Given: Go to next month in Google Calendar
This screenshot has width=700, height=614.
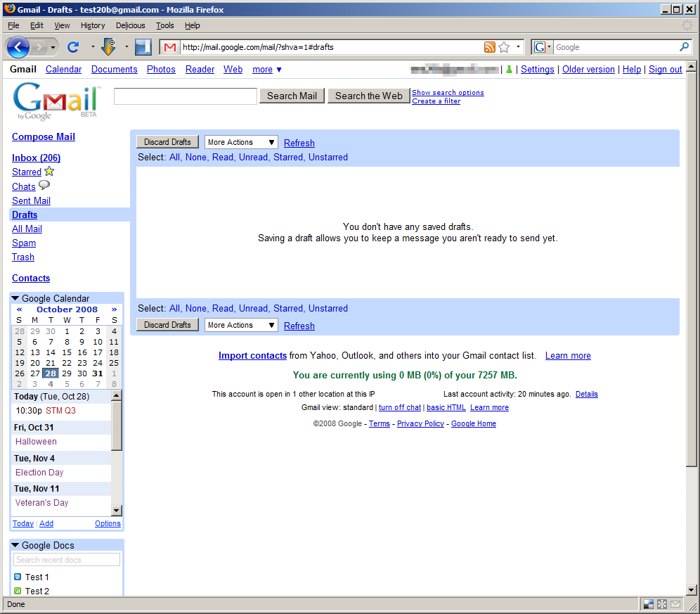Looking at the screenshot, I should [115, 309].
